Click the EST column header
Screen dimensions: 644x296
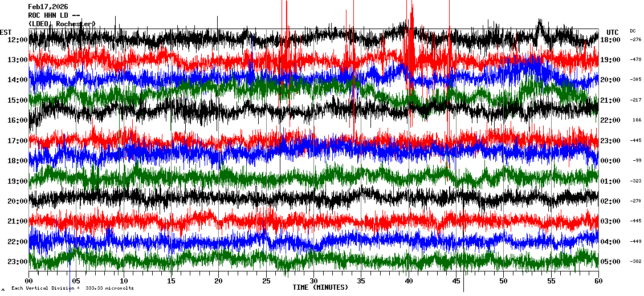tap(6, 32)
